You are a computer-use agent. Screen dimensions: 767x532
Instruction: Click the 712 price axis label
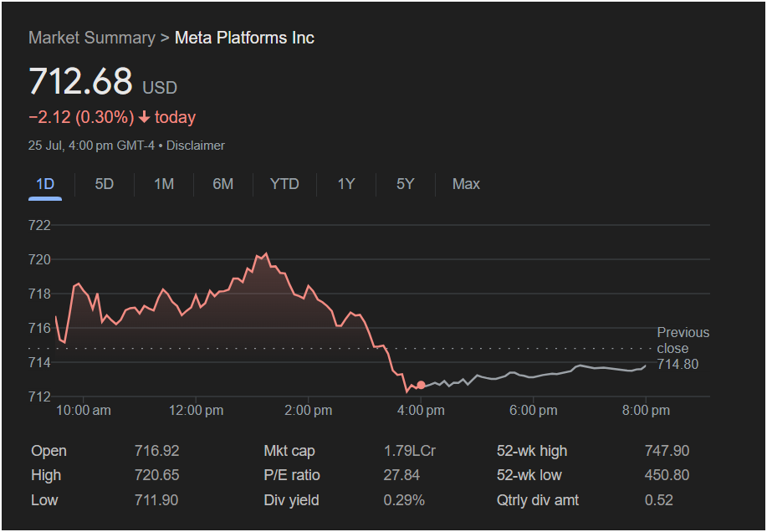point(39,396)
